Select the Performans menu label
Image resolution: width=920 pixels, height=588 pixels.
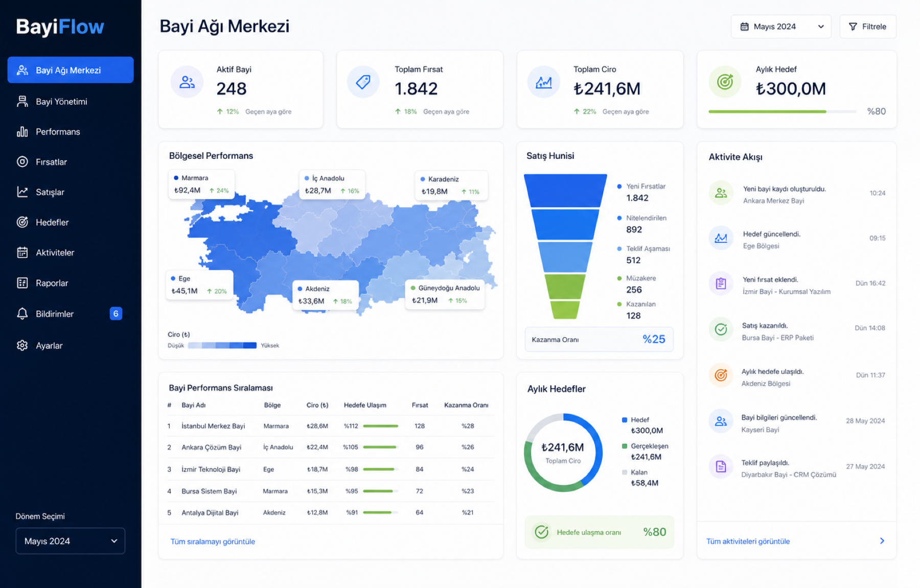point(58,132)
